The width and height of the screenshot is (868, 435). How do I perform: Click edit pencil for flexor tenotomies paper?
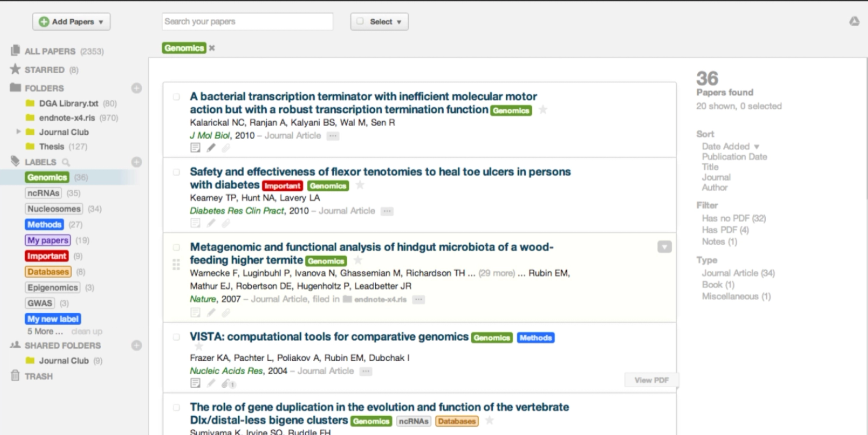click(x=211, y=223)
